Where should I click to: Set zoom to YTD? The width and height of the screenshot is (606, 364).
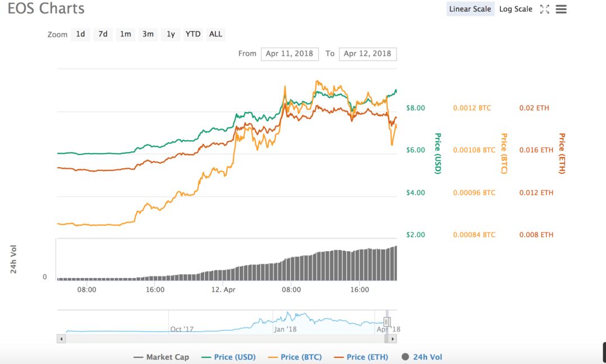[193, 34]
